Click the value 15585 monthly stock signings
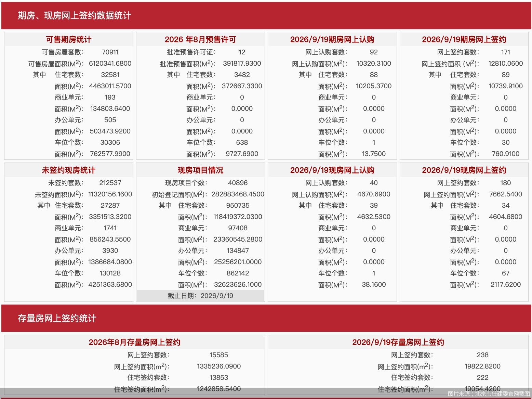This screenshot has height=399, width=532. (219, 355)
